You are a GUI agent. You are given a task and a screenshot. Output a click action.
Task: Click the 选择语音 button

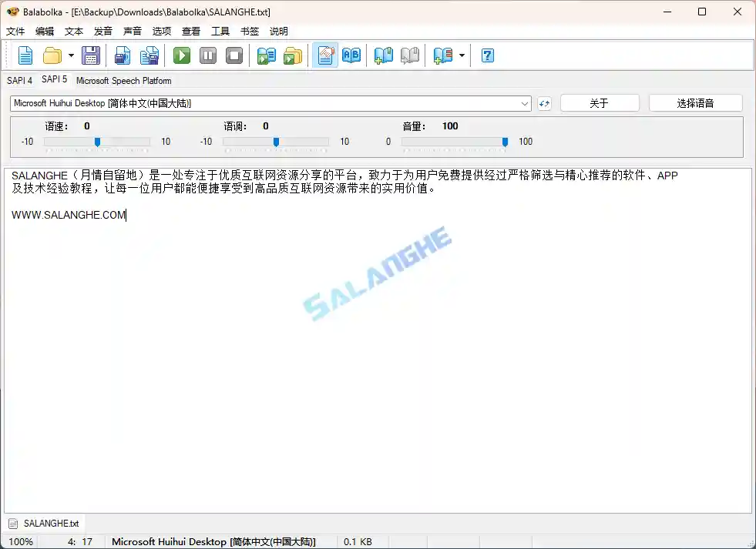tap(695, 103)
